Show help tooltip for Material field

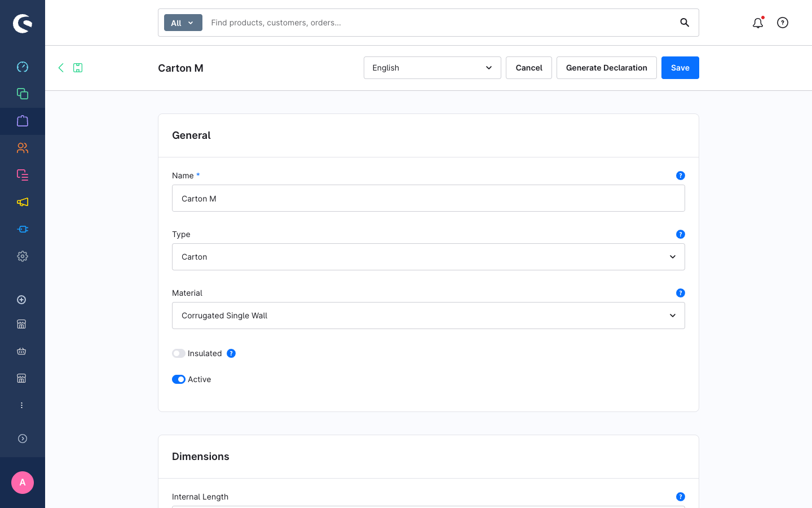681,293
